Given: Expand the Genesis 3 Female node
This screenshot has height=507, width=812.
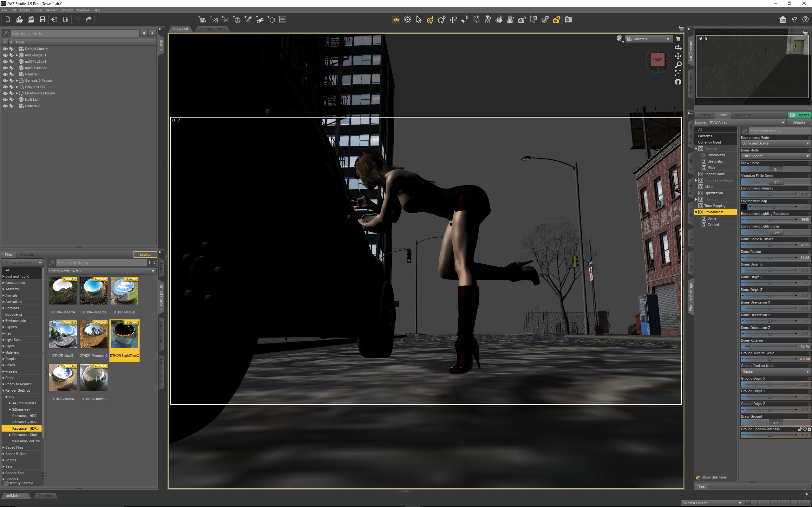Looking at the screenshot, I should click(x=17, y=80).
